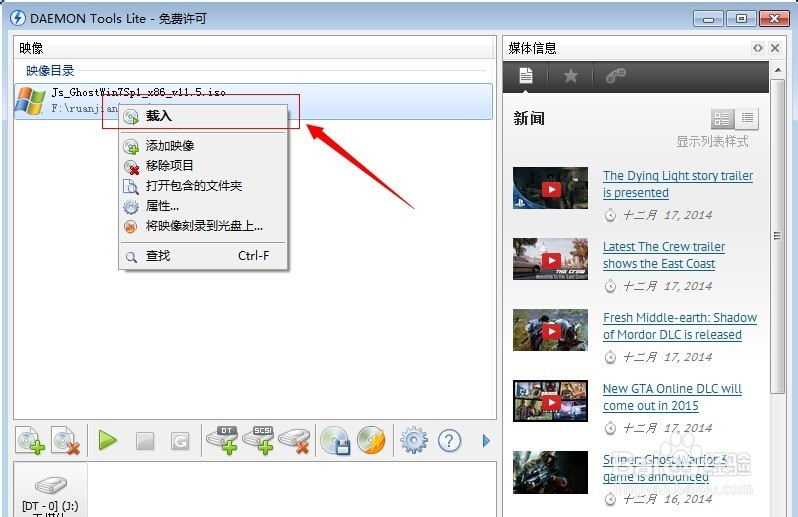Screen dimensions: 798x517
Task: Click the DAEMON Tools lightning title icon
Action: (18, 18)
